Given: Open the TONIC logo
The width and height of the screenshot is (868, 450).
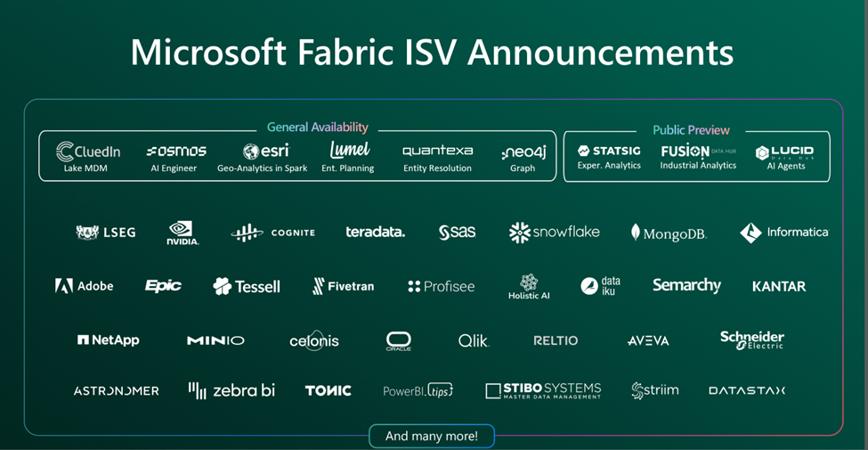Looking at the screenshot, I should 329,390.
